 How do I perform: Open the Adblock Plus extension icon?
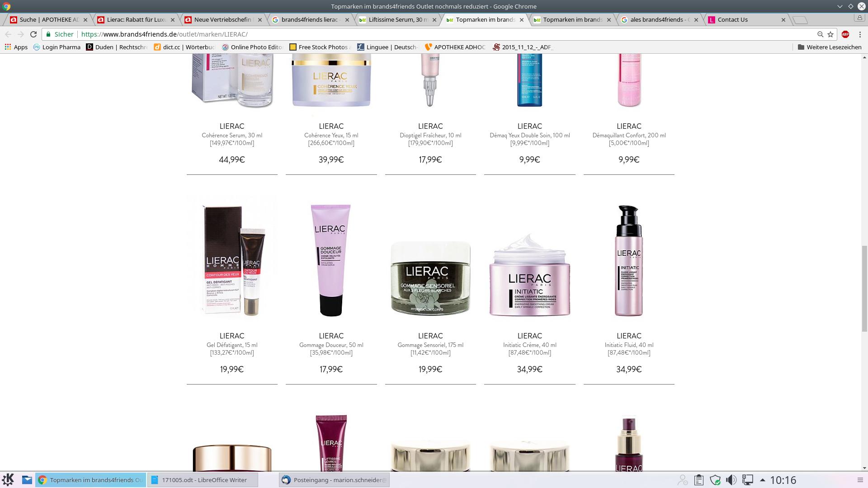pyautogui.click(x=845, y=34)
